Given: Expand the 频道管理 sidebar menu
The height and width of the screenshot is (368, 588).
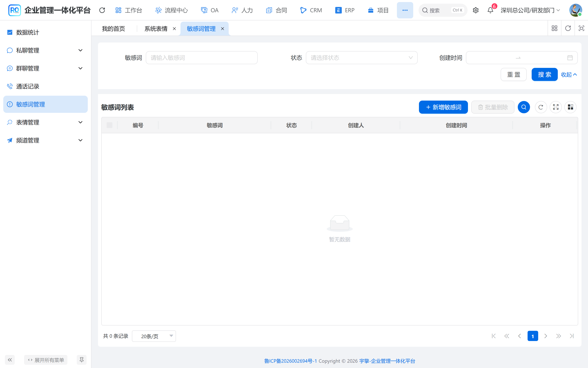Looking at the screenshot, I should (x=46, y=140).
